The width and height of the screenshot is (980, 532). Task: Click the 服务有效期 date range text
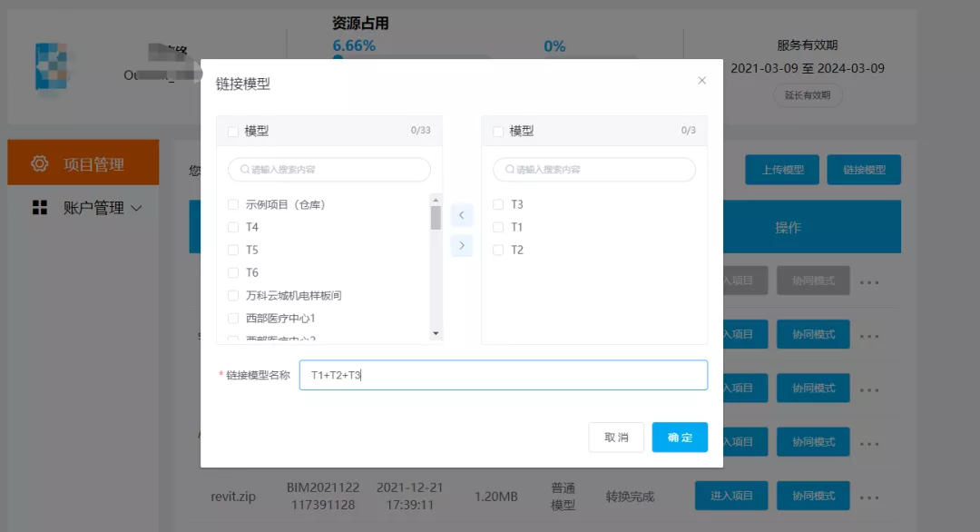(808, 68)
